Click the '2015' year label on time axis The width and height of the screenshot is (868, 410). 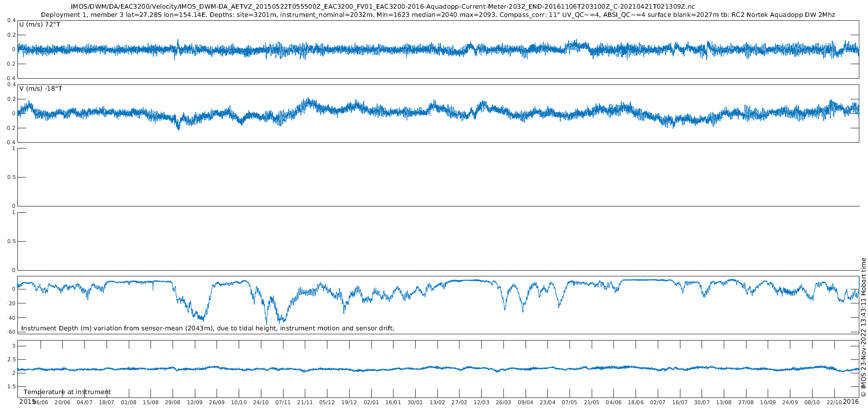(x=27, y=401)
